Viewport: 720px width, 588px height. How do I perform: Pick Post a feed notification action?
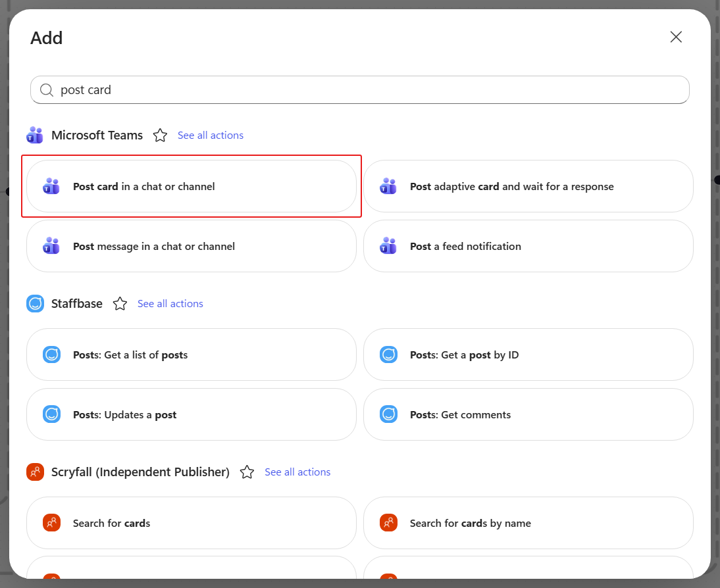click(x=528, y=246)
